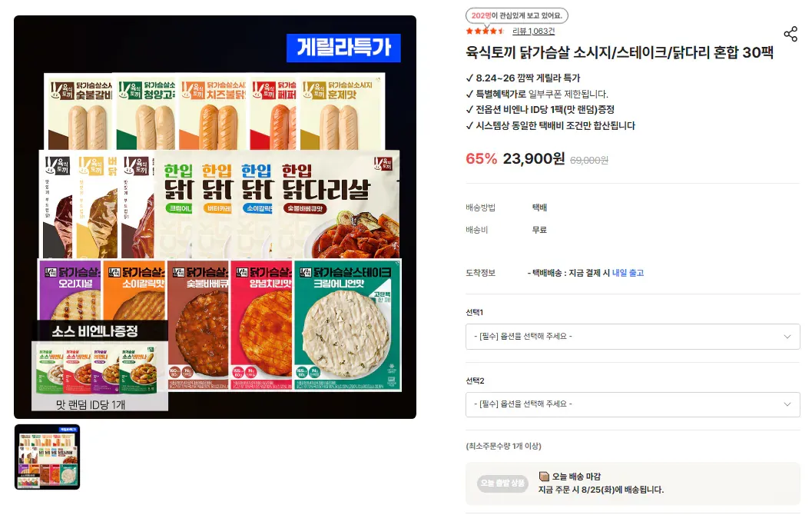Click the 소스 비엔나증정 promo label in image
This screenshot has width=812, height=515.
tap(94, 331)
